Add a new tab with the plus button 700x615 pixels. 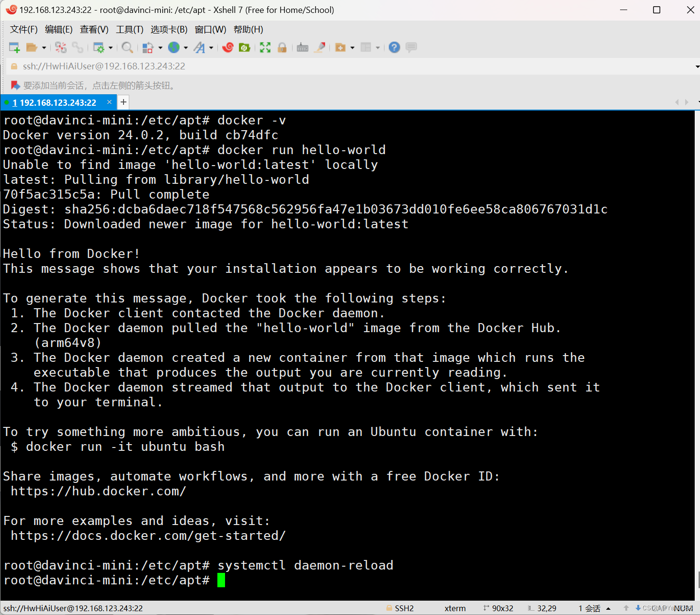[123, 102]
